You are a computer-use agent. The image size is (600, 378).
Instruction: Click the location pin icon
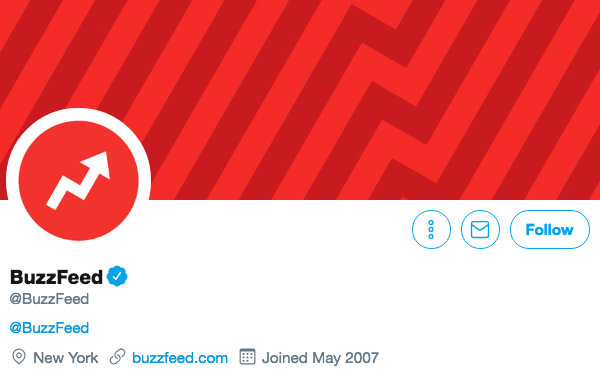click(19, 357)
